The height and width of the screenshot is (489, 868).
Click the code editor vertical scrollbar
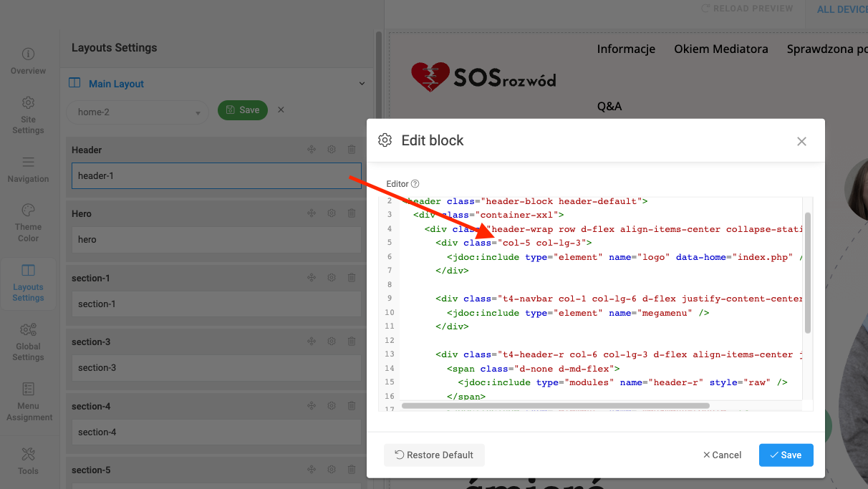pyautogui.click(x=808, y=273)
